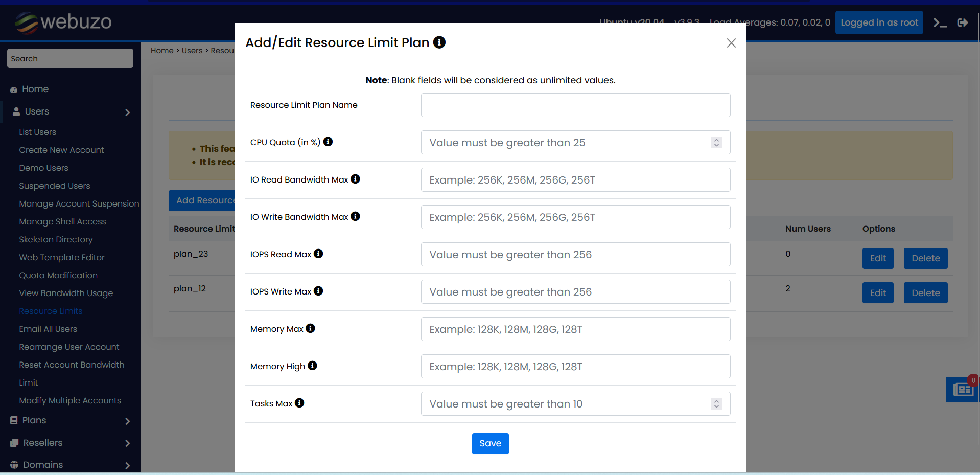This screenshot has width=980, height=475.
Task: Go to Manage Shell Access page
Action: pyautogui.click(x=62, y=221)
